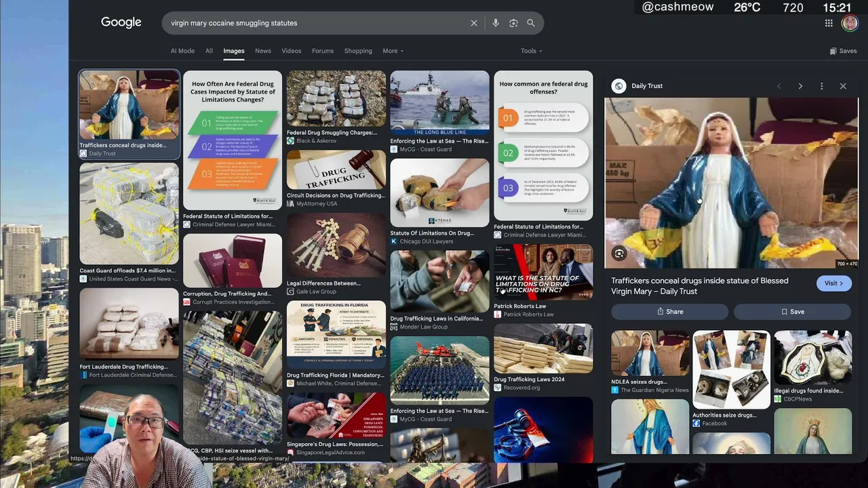This screenshot has height=488, width=868.
Task: Clear the search query with the X icon
Action: pyautogui.click(x=474, y=23)
